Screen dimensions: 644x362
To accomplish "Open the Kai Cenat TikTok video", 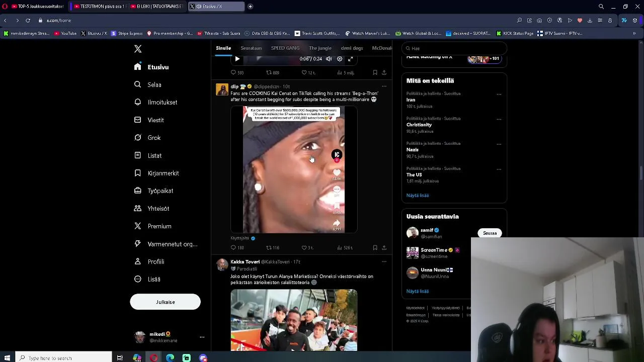I will (294, 169).
